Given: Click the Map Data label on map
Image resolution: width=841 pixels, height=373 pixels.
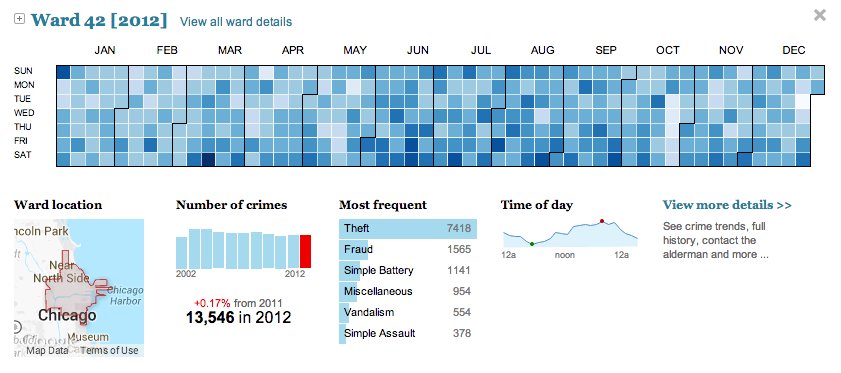Looking at the screenshot, I should pos(47,350).
